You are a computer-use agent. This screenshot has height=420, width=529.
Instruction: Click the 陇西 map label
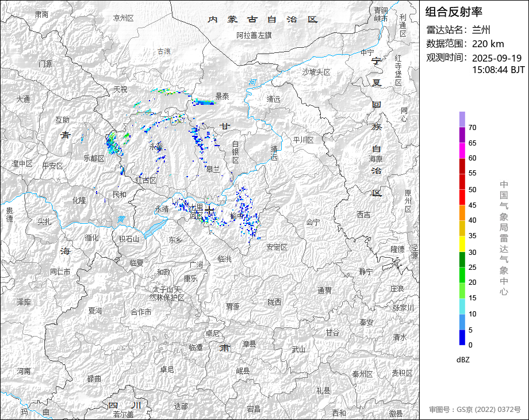pos(274,302)
